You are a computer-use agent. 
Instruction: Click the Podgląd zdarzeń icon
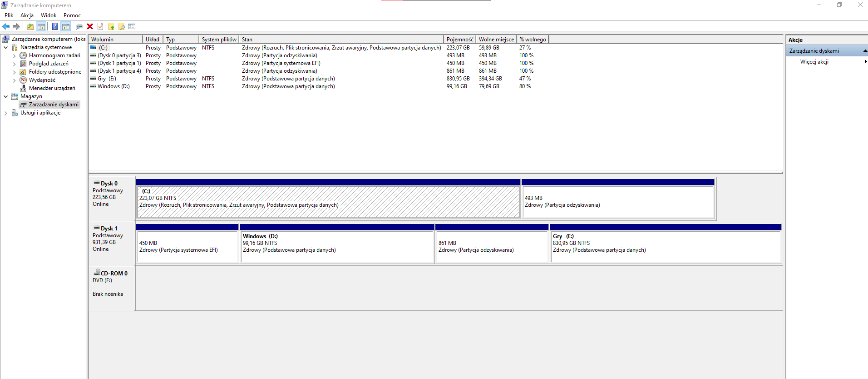coord(23,64)
